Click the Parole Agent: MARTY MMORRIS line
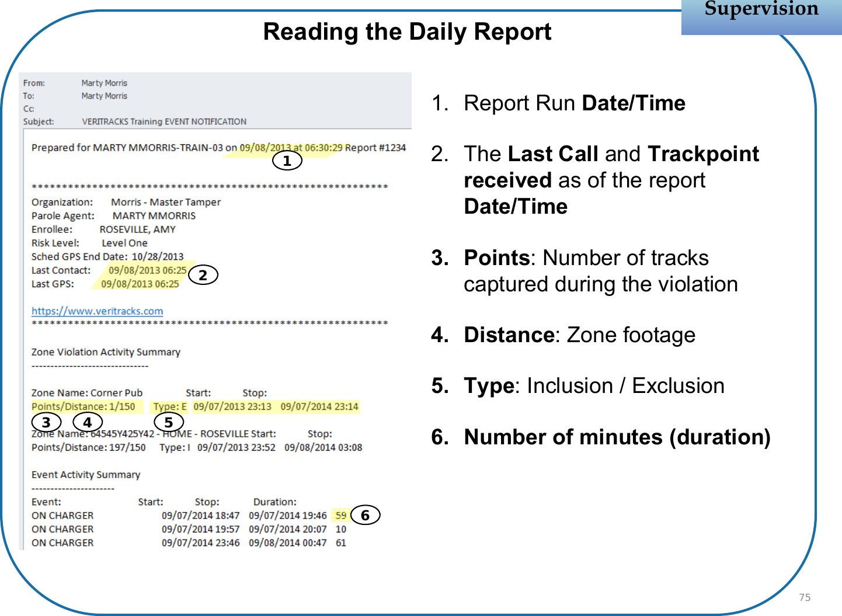 coord(114,215)
